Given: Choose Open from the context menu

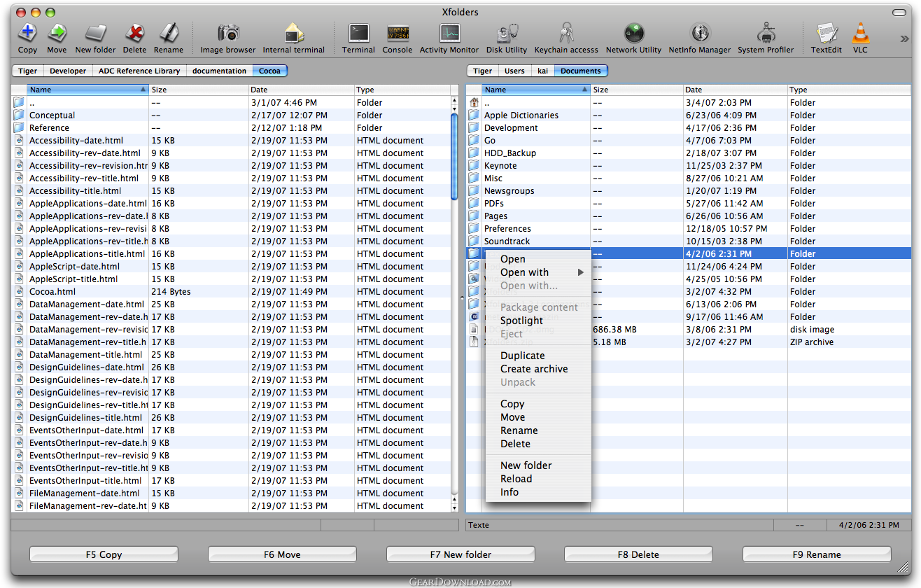Looking at the screenshot, I should [x=538, y=259].
